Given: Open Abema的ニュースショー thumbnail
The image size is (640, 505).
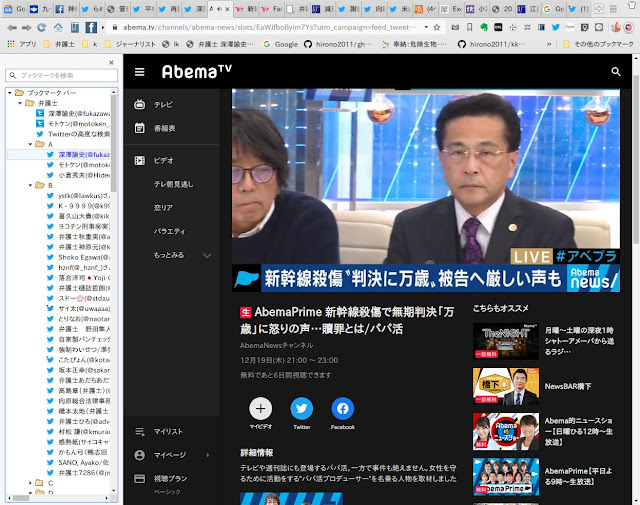Looking at the screenshot, I should [x=506, y=432].
